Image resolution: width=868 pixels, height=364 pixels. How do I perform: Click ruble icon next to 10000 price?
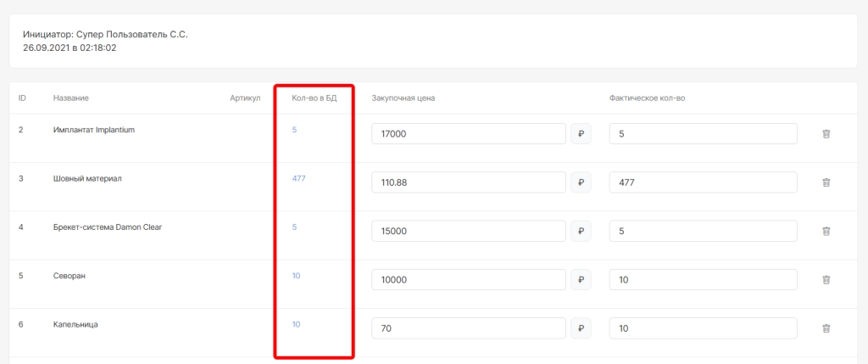581,280
